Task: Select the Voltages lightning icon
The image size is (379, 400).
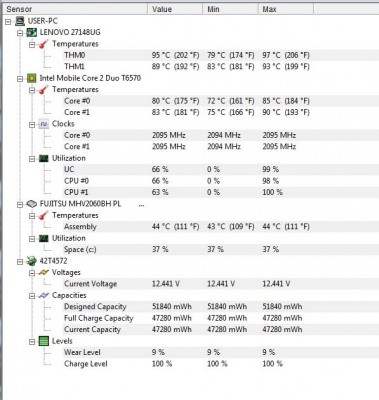Action: pos(44,273)
